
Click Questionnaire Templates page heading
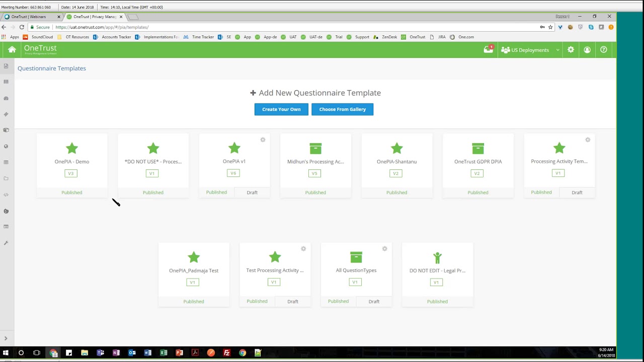(x=52, y=68)
